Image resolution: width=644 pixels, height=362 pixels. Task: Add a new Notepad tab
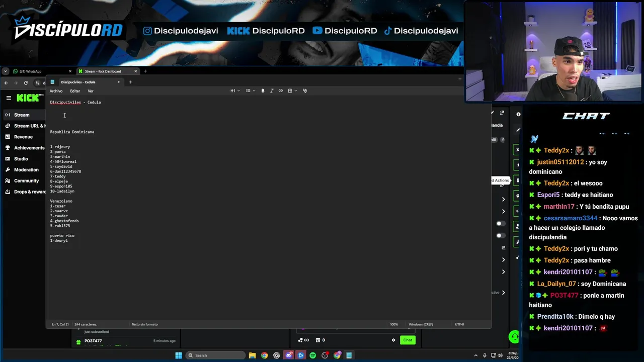pos(130,82)
